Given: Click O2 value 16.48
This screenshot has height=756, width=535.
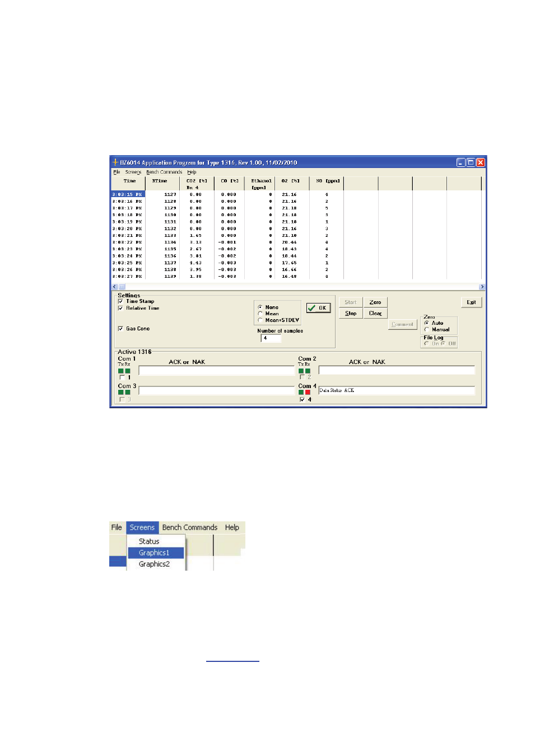Looking at the screenshot, I should 289,276.
